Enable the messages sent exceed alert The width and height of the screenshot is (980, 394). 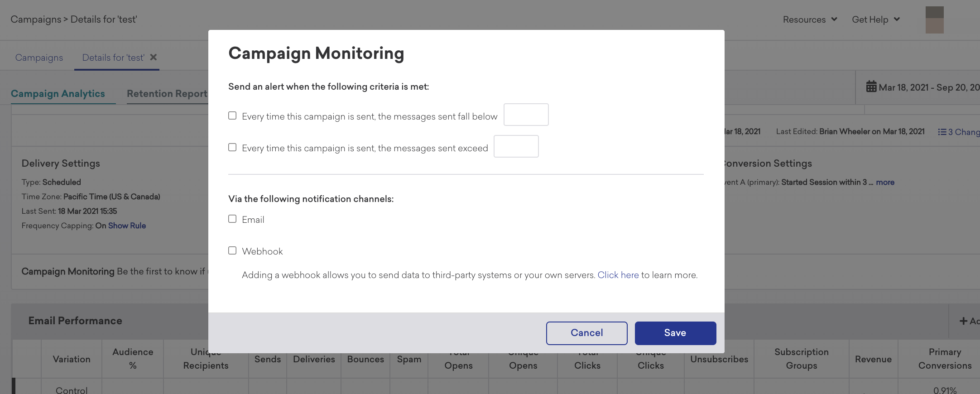click(232, 147)
